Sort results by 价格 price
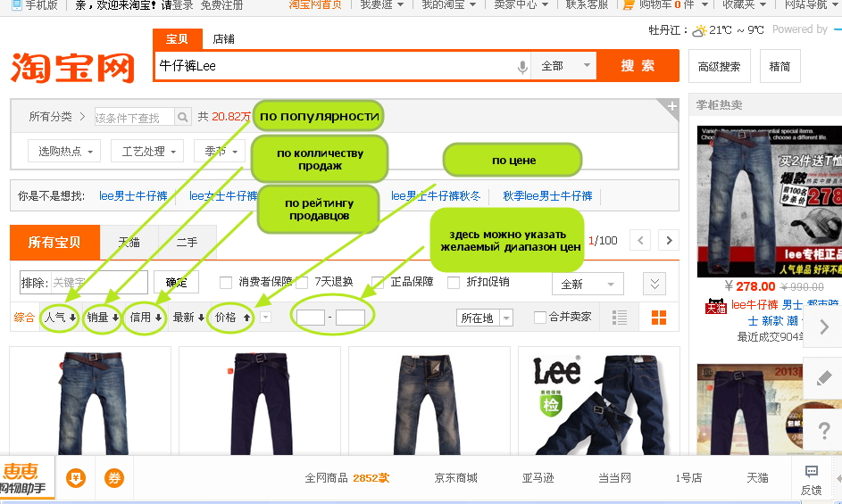The image size is (842, 504). 232,318
